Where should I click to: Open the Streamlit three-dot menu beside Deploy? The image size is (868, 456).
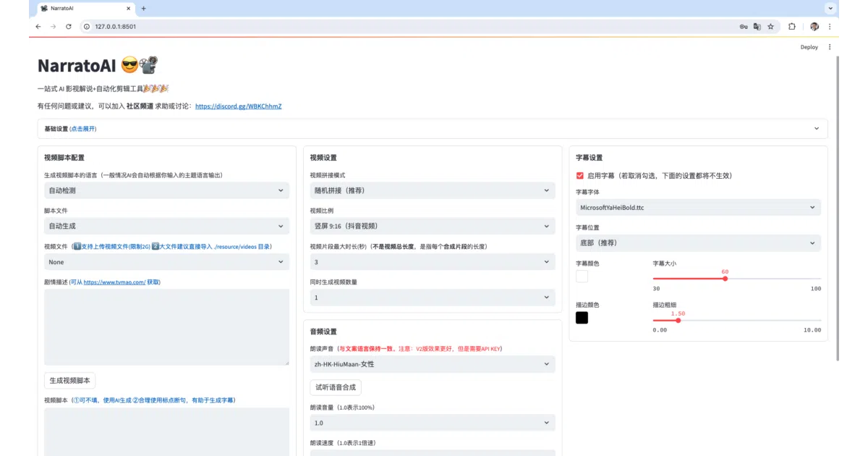pos(830,47)
